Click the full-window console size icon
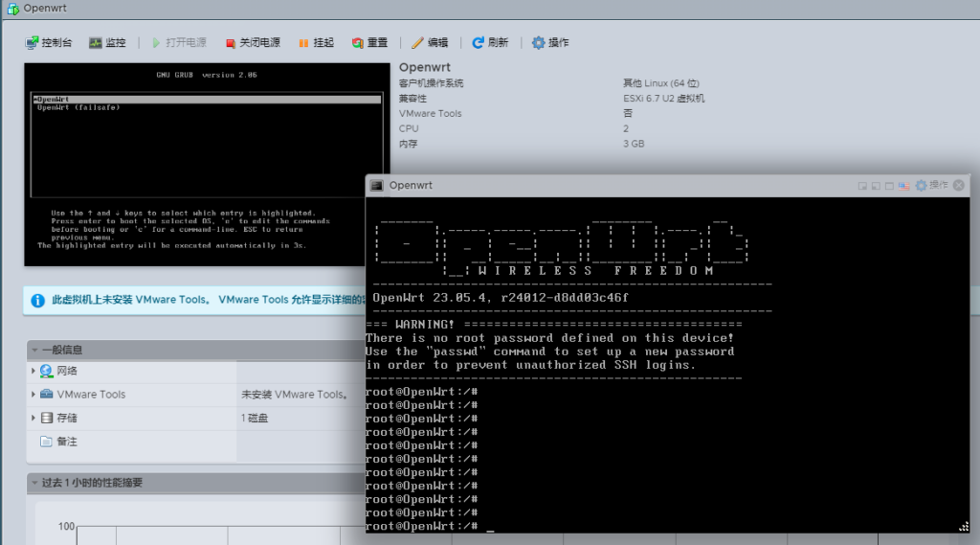 (x=889, y=186)
